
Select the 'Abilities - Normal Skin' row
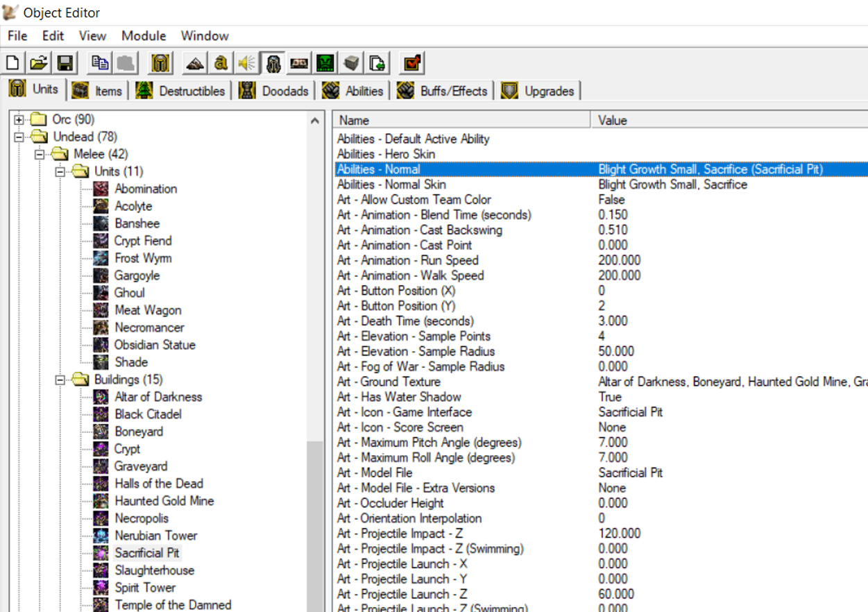pyautogui.click(x=600, y=185)
